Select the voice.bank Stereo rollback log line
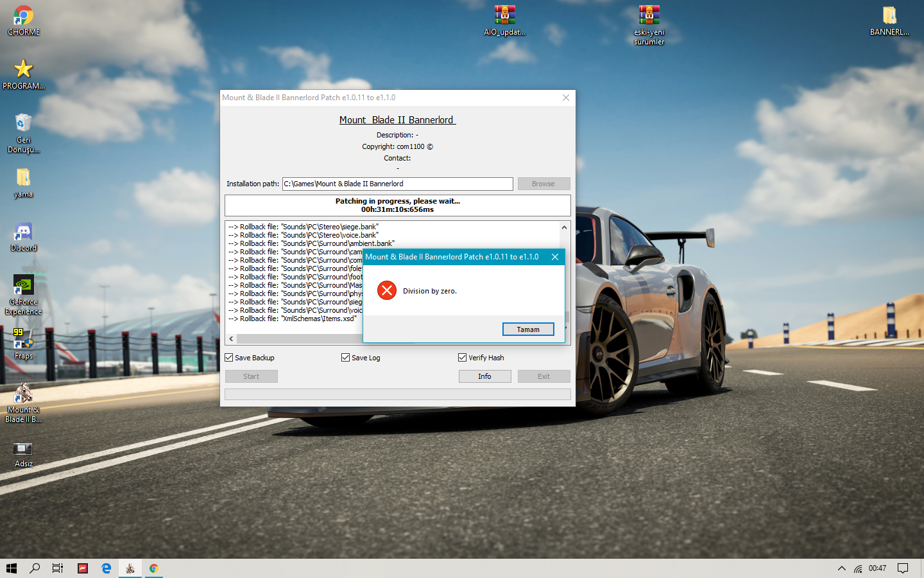 (x=304, y=235)
